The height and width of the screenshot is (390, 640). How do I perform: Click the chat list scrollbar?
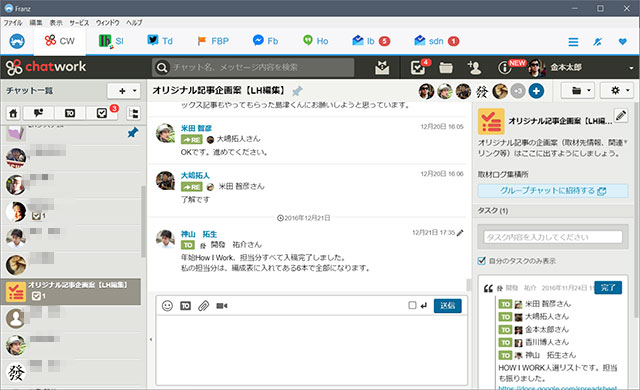(143, 222)
